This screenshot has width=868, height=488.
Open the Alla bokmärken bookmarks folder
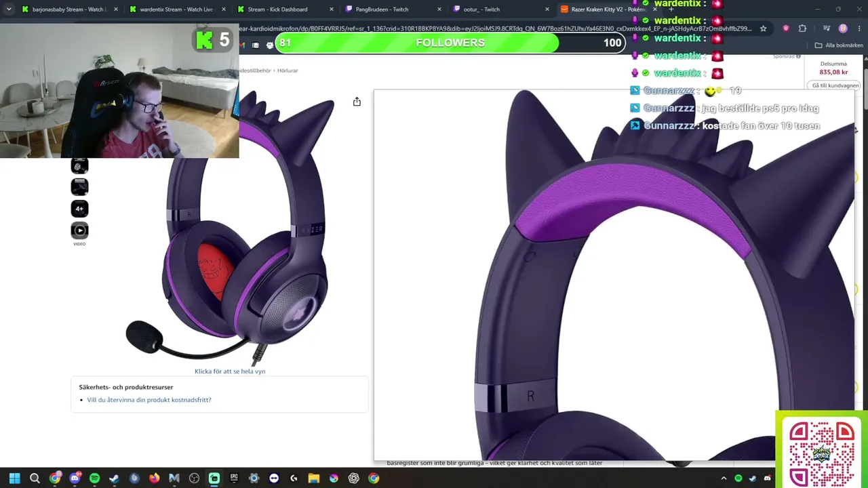tap(839, 45)
